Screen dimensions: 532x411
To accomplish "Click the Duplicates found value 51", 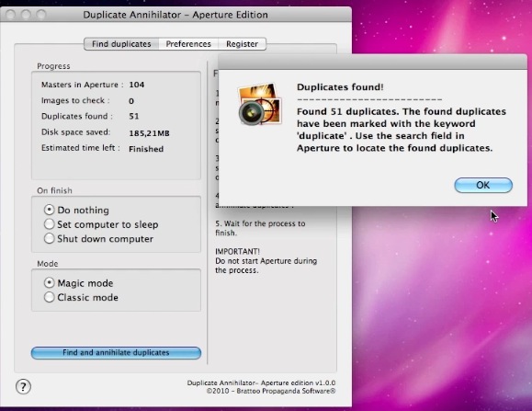I will [134, 117].
